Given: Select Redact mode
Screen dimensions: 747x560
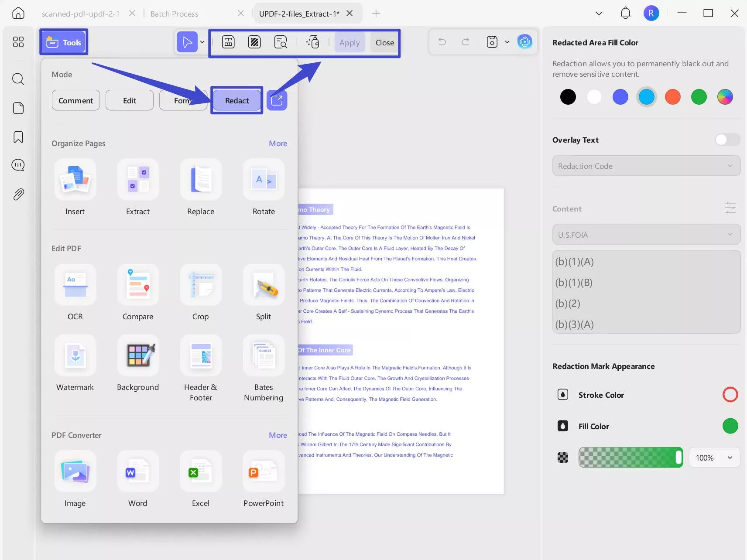Looking at the screenshot, I should point(236,100).
